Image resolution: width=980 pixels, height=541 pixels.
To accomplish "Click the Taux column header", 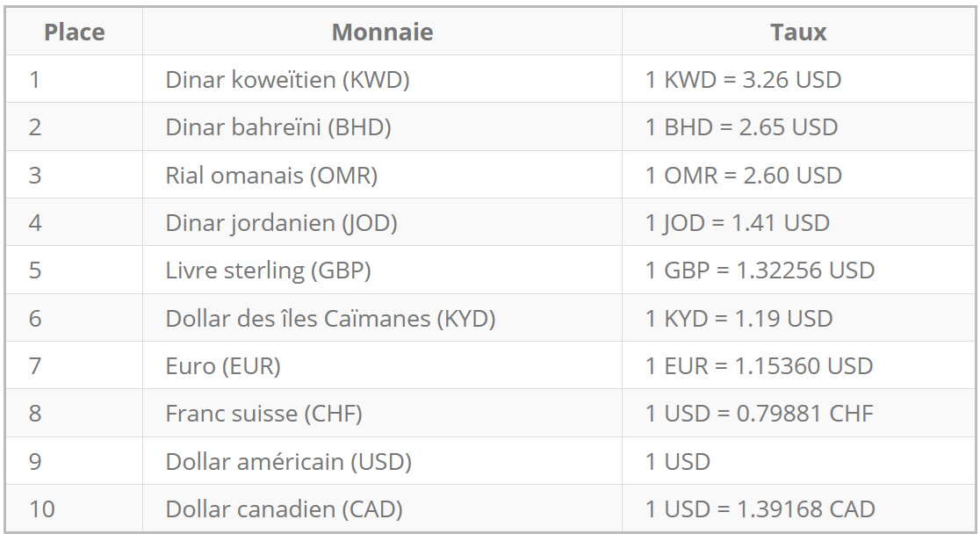I will [x=798, y=32].
